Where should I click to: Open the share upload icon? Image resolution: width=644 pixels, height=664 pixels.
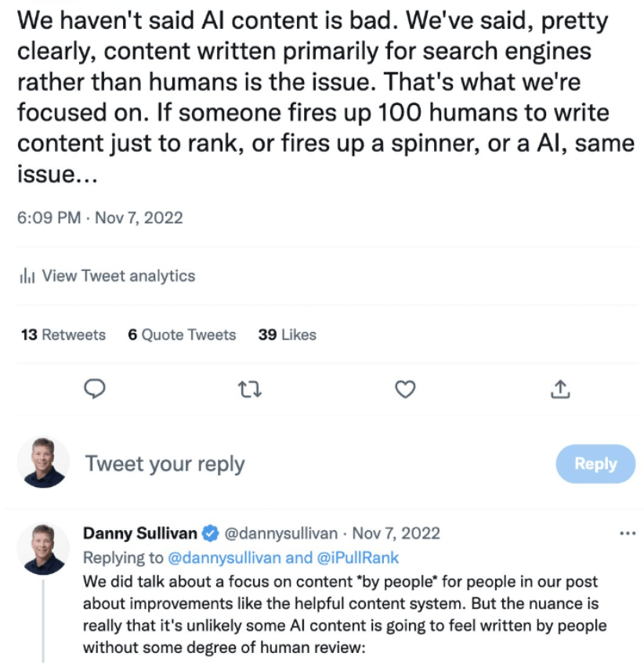[x=559, y=389]
